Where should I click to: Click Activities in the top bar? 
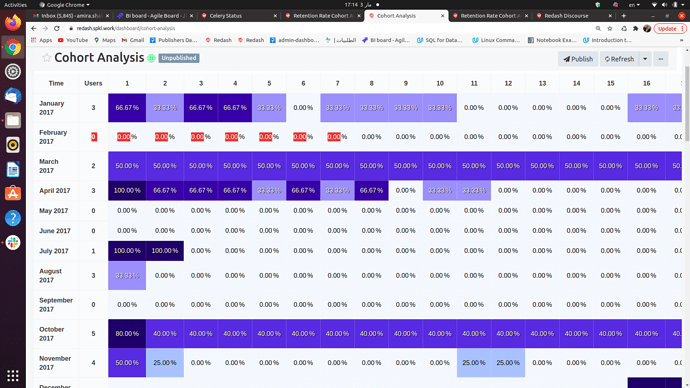point(15,5)
